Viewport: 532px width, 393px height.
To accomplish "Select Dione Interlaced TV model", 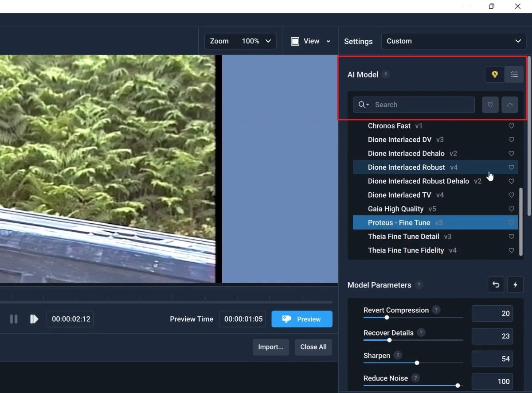I will pos(399,195).
